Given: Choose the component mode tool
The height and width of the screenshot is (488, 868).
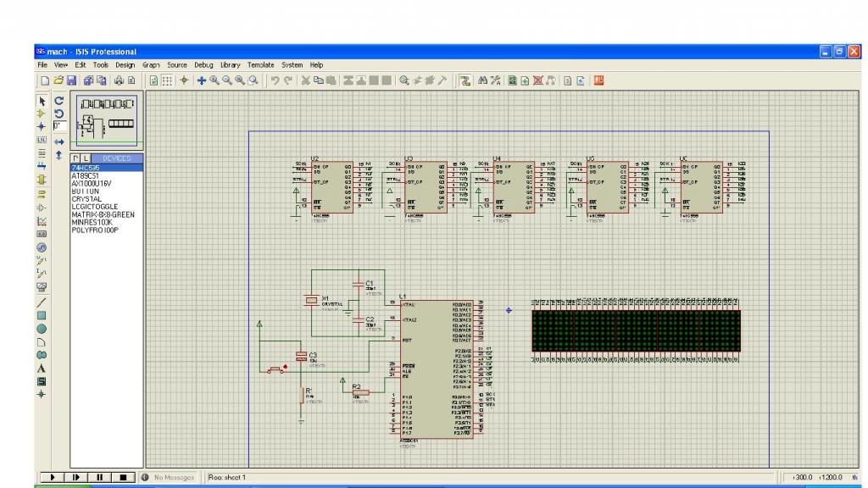Looking at the screenshot, I should (x=42, y=114).
